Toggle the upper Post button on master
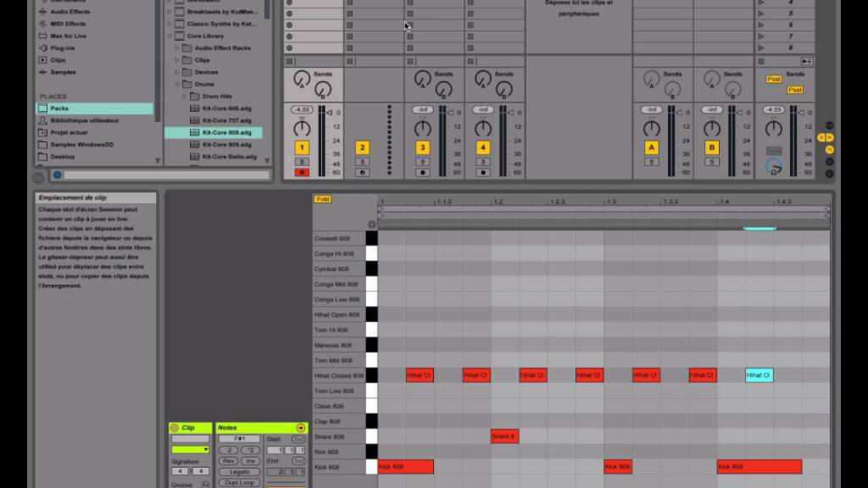 tap(773, 79)
